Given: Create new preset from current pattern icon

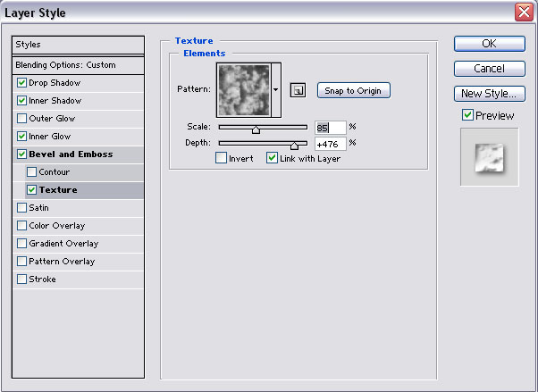Looking at the screenshot, I should [298, 90].
